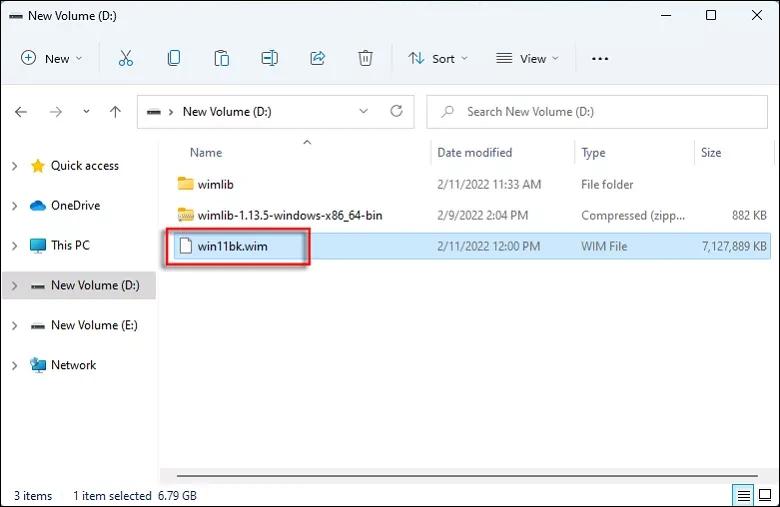Screen dimensions: 780x507
Task: Expand the Network tree node
Action: click(x=14, y=365)
